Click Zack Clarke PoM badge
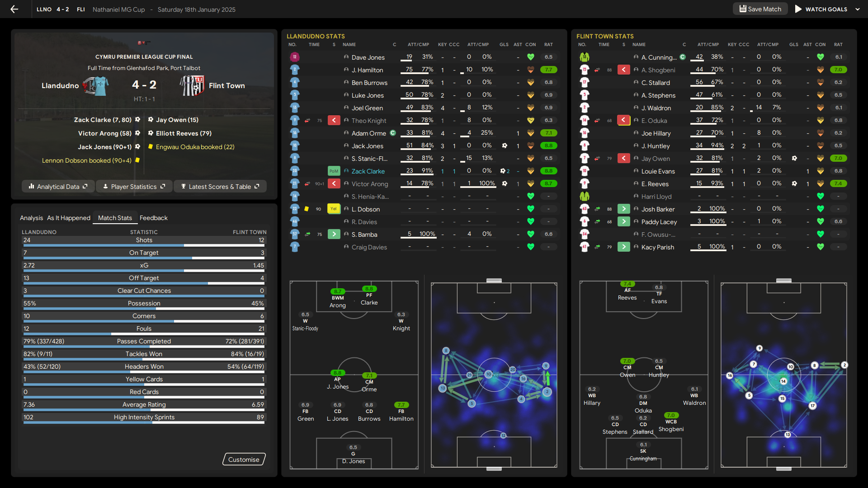Viewport: 868px width, 488px height. click(334, 171)
